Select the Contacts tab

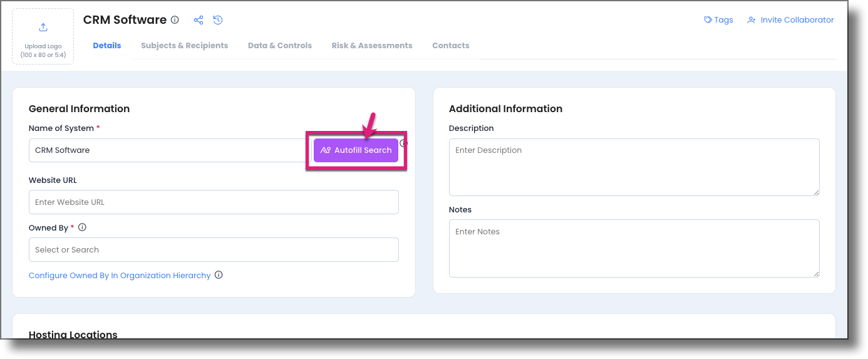451,46
